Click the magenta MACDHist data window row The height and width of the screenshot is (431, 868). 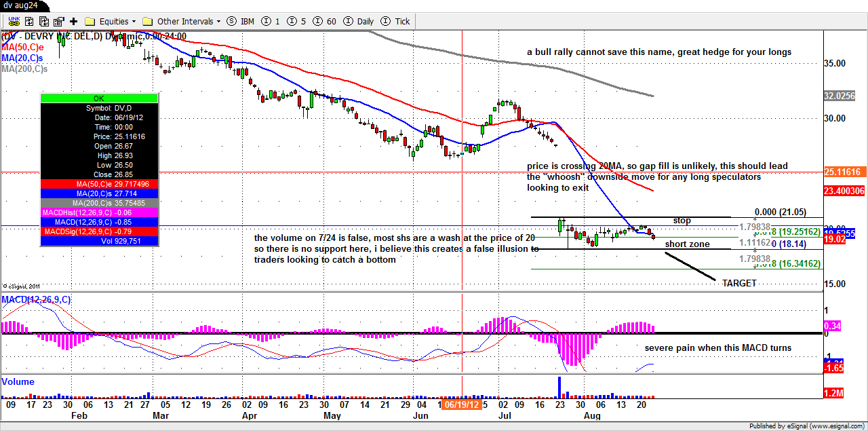(x=99, y=212)
